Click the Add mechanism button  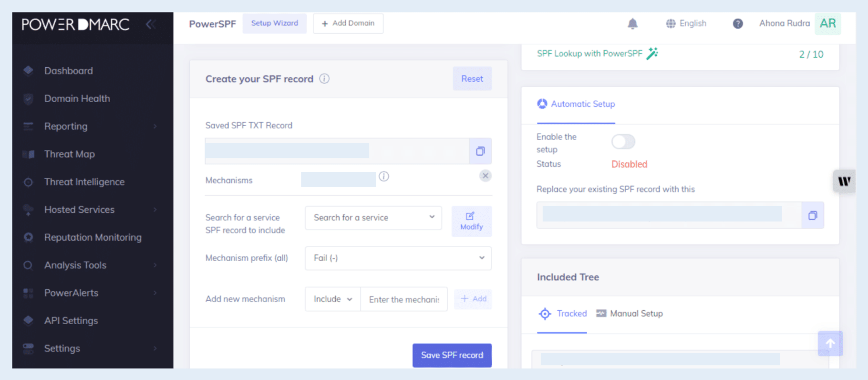[473, 299]
